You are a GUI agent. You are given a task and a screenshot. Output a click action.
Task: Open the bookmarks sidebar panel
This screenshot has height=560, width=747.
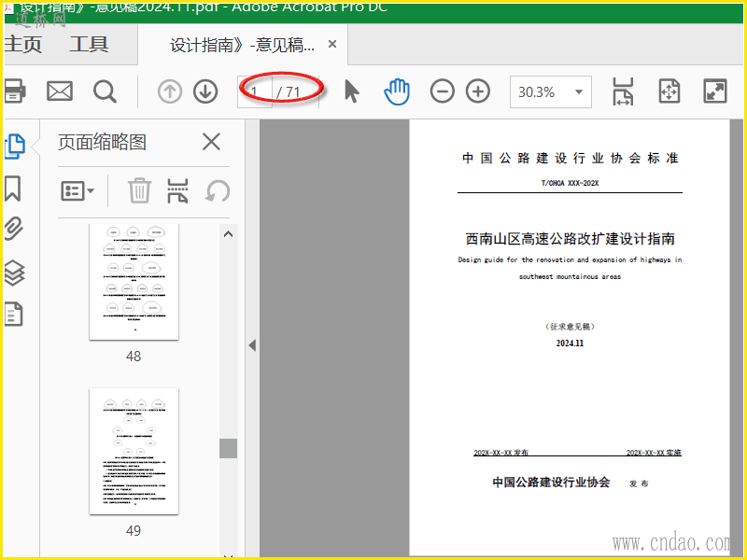click(x=13, y=189)
